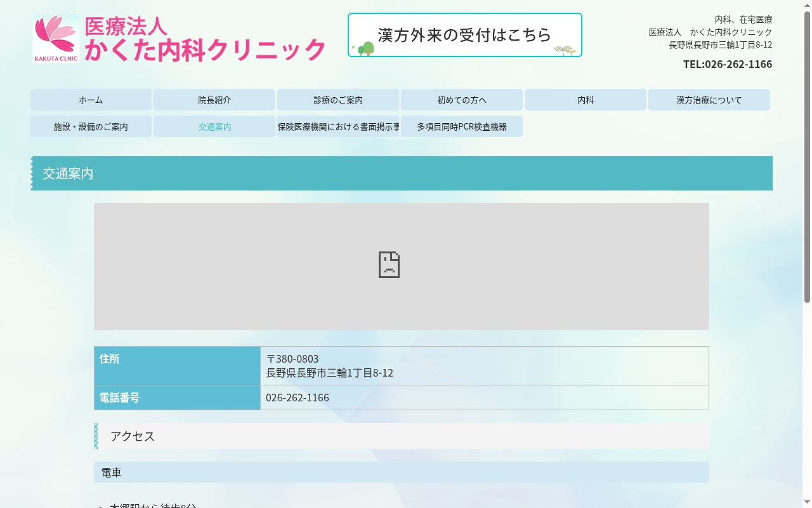Select the 〒380-0803 postal code text
This screenshot has height=508, width=812.
point(292,359)
